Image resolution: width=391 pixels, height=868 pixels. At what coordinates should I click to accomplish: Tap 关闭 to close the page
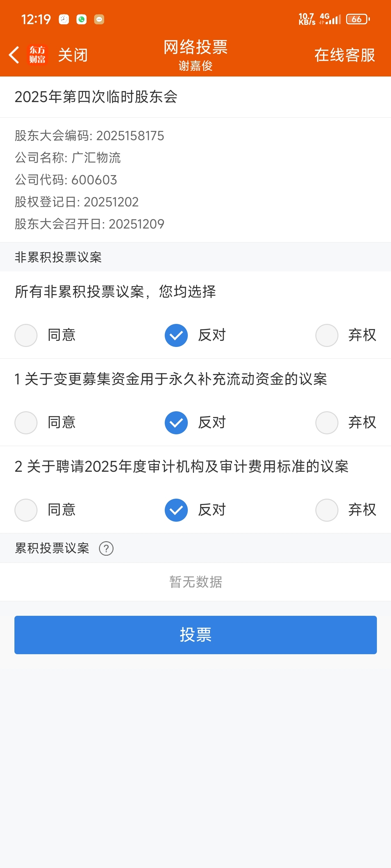pyautogui.click(x=73, y=55)
